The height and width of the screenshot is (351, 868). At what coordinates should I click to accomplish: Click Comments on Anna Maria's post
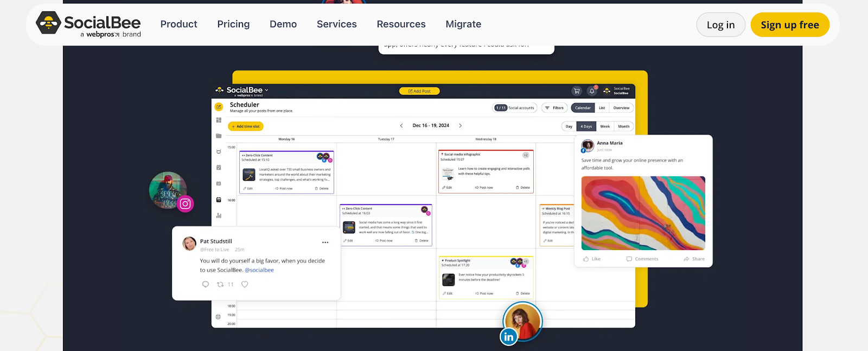[642, 259]
